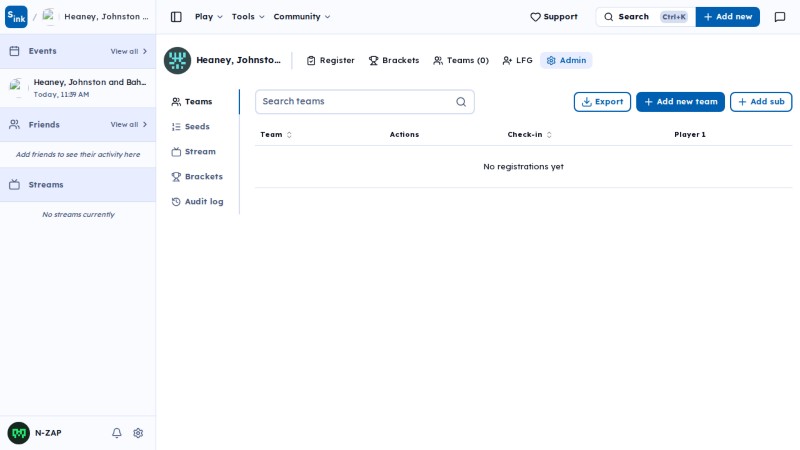Click Add new team button
Screen dimensions: 800x450
[680, 102]
